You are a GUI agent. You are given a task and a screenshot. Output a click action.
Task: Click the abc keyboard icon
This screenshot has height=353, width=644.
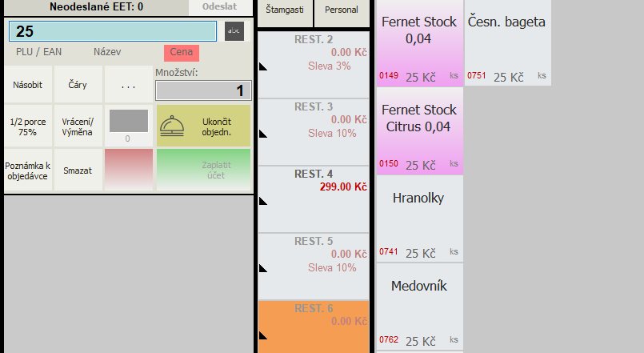click(x=232, y=31)
